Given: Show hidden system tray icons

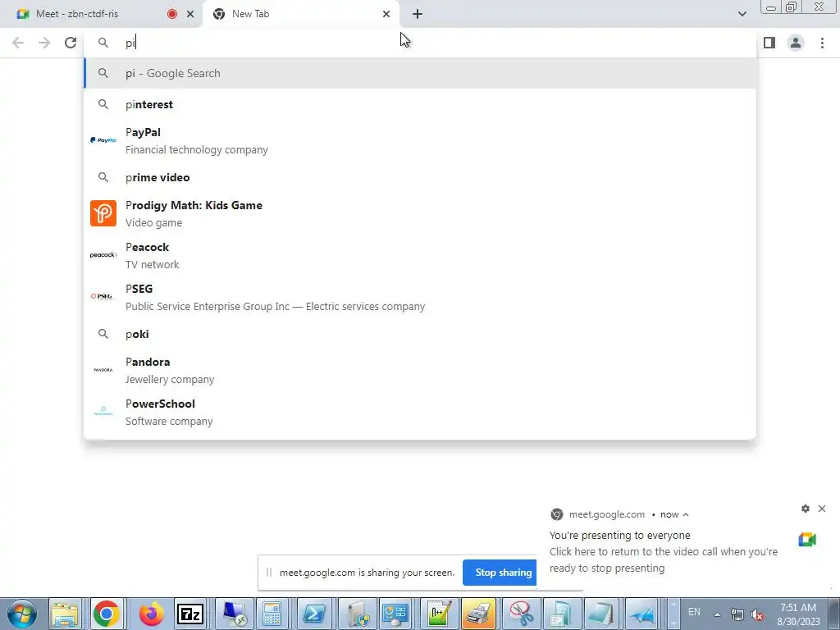Looking at the screenshot, I should point(717,614).
